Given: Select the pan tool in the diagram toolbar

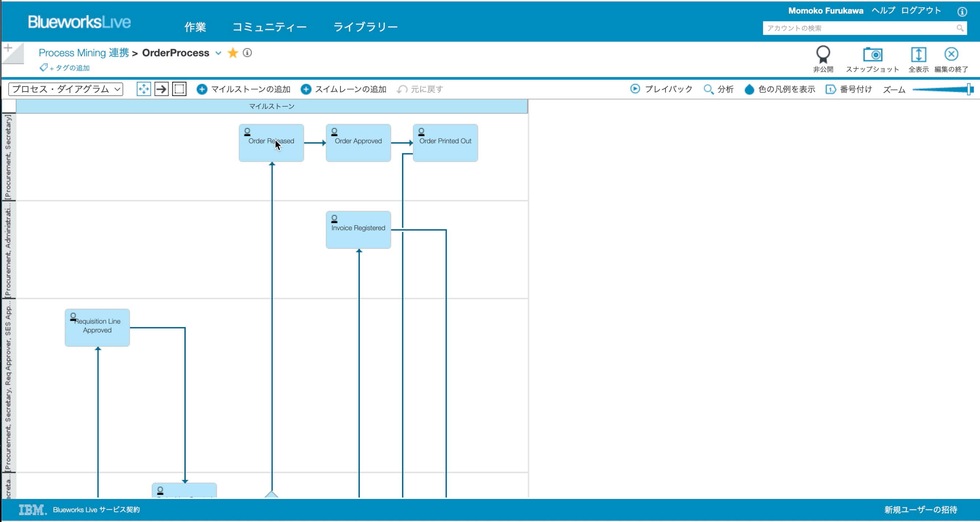Looking at the screenshot, I should pyautogui.click(x=143, y=89).
